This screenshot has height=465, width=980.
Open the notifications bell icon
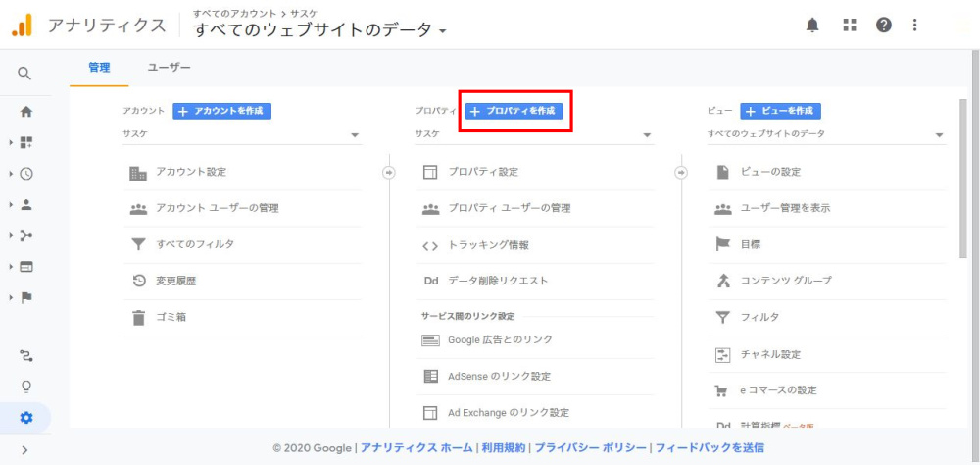coord(812,26)
